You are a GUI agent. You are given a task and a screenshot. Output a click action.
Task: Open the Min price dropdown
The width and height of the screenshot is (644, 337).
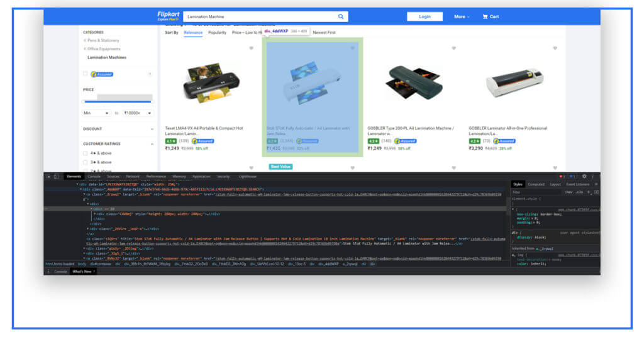tap(96, 113)
